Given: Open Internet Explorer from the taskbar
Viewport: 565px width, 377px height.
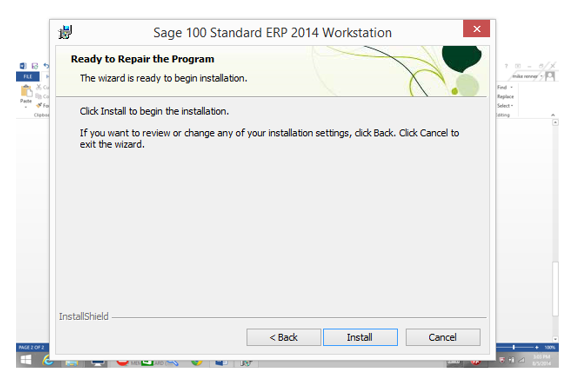Looking at the screenshot, I should coord(48,360).
